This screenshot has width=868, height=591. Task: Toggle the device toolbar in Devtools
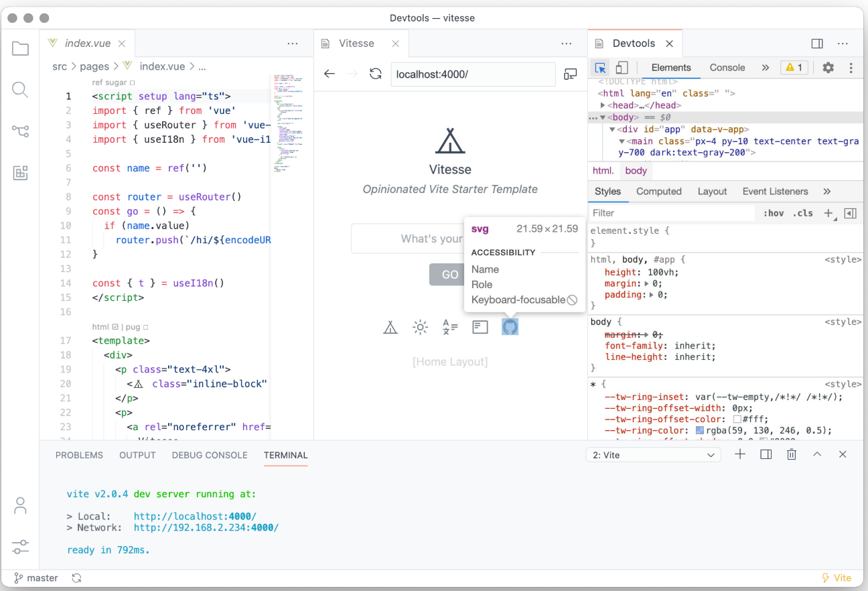[x=622, y=68]
